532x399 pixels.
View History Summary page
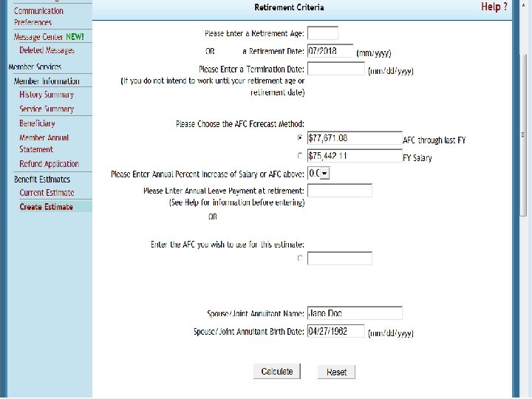point(47,95)
